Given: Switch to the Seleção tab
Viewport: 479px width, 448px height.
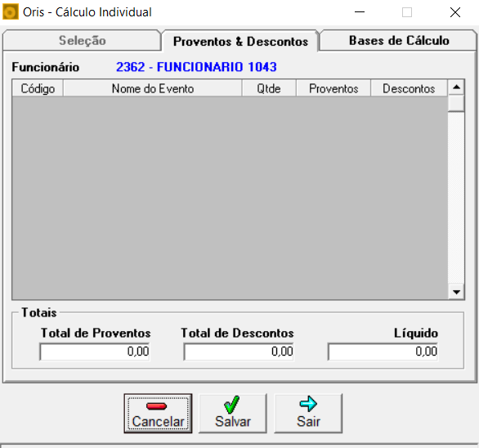Looking at the screenshot, I should (82, 40).
